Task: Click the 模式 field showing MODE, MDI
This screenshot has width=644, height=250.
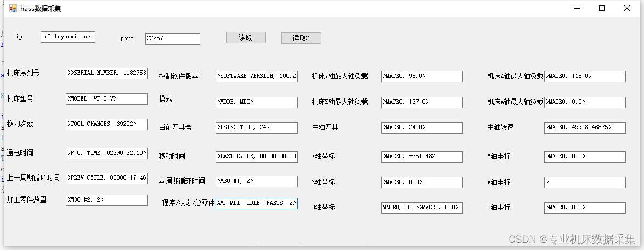Action: [257, 102]
